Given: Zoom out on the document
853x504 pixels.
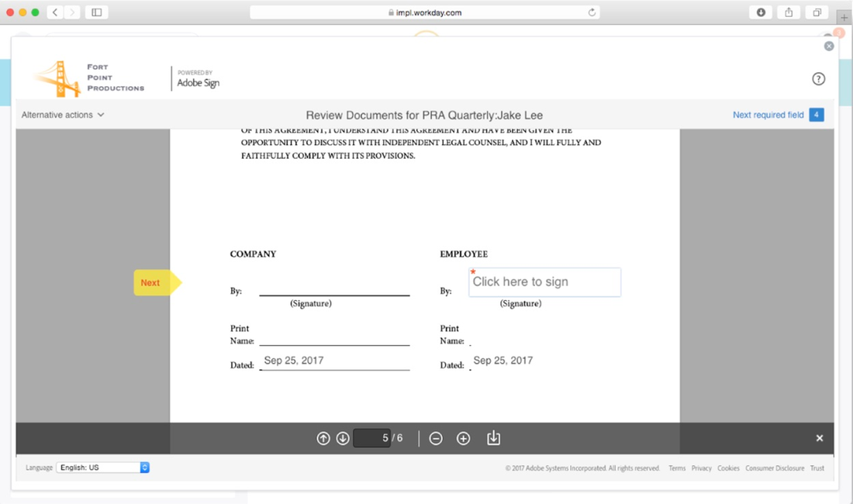Looking at the screenshot, I should pos(436,438).
